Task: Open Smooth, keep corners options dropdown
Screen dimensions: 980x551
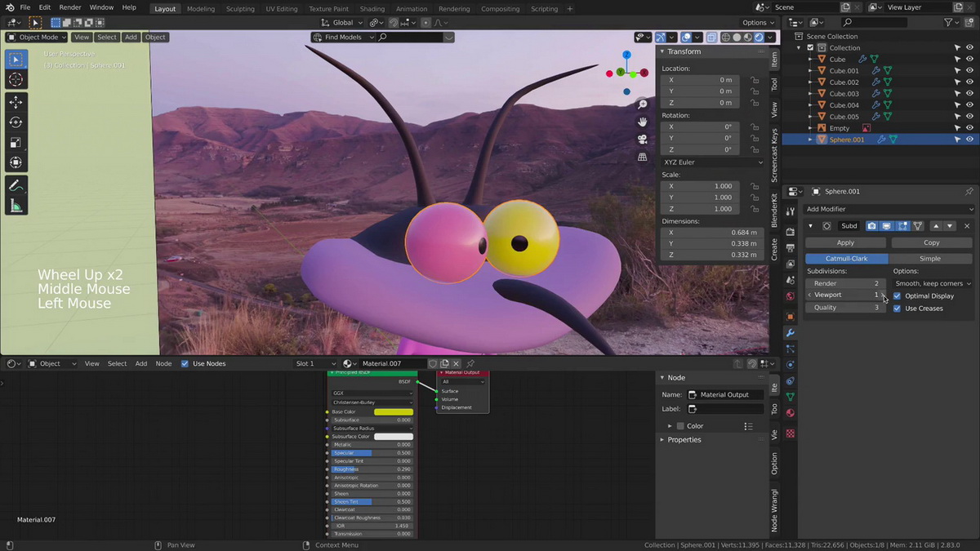Action: point(933,283)
